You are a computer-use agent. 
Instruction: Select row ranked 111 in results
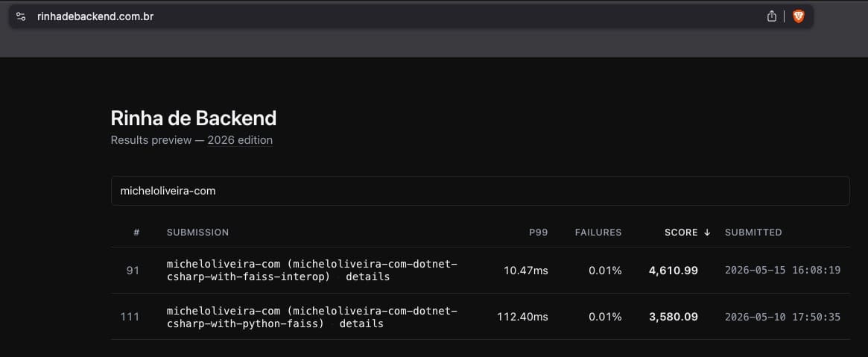click(x=480, y=317)
